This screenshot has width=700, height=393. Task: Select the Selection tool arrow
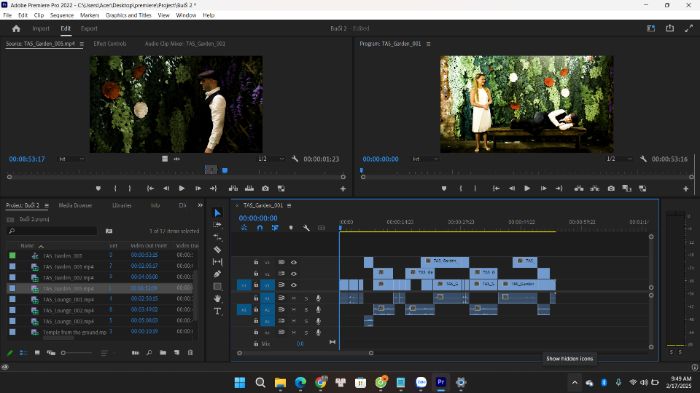click(x=217, y=213)
